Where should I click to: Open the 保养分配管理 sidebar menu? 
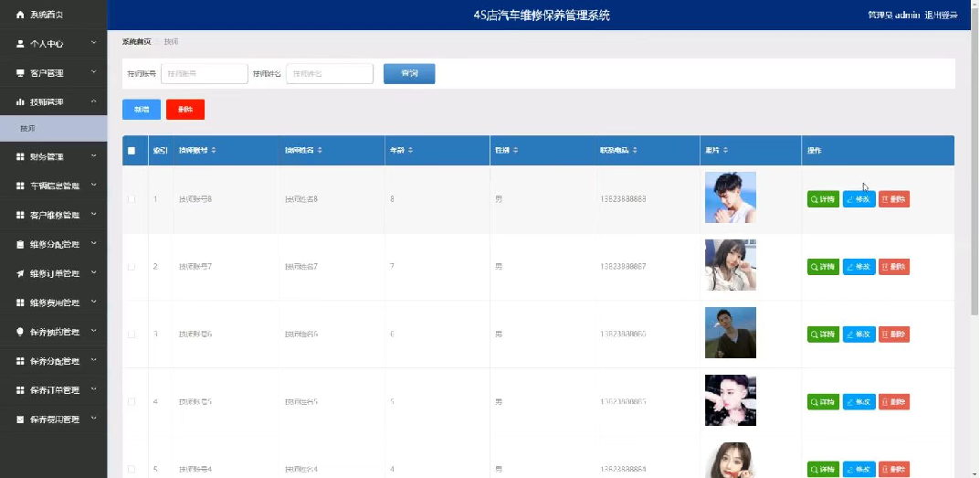tap(54, 361)
